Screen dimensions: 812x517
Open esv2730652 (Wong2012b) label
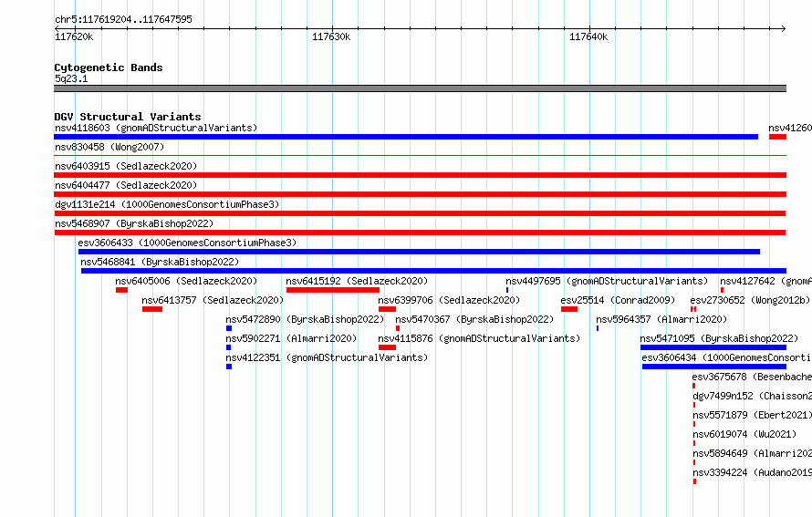[x=750, y=300]
